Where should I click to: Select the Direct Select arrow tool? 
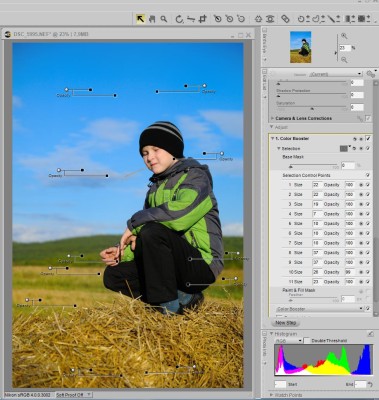tap(140, 19)
